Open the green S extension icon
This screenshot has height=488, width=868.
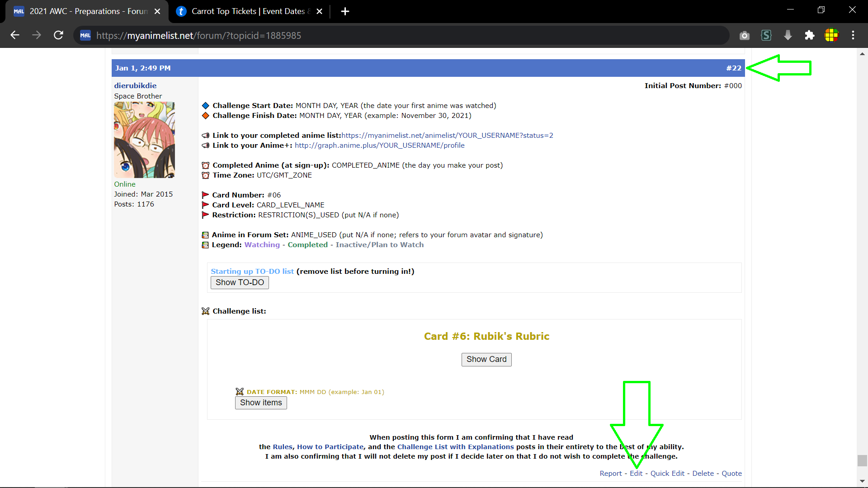click(x=766, y=35)
